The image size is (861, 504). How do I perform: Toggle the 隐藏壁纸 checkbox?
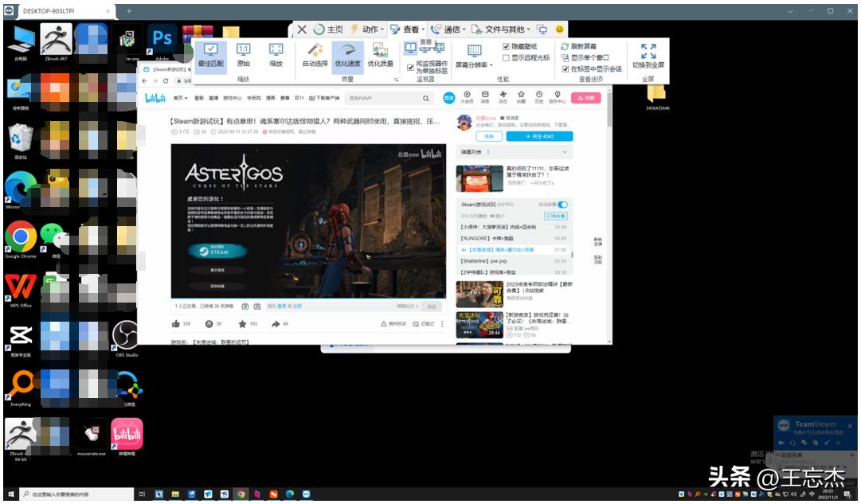click(x=506, y=47)
